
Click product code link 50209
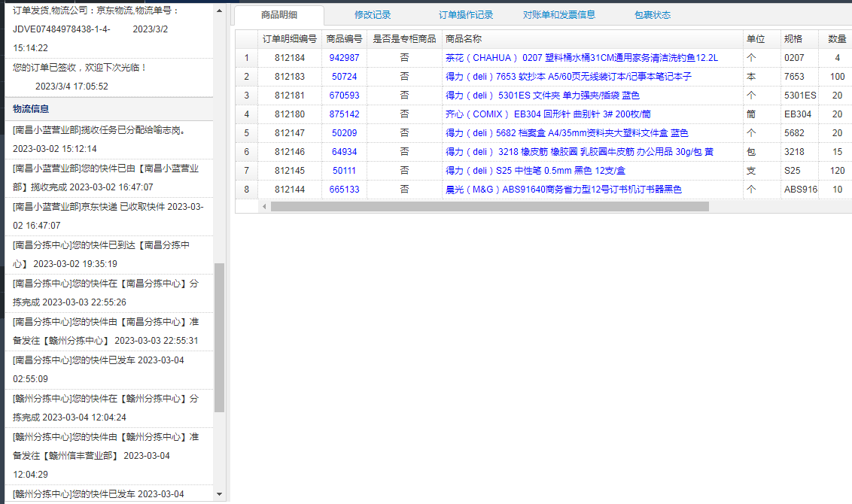(x=344, y=133)
